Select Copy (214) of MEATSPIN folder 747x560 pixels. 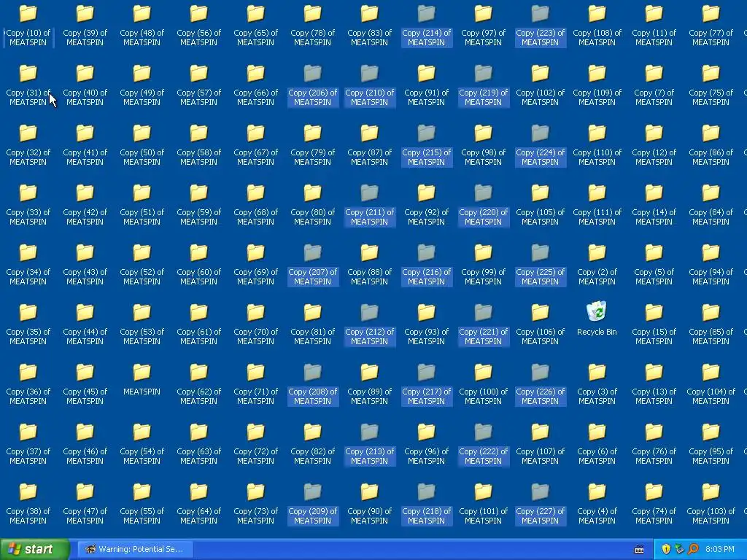tap(426, 25)
